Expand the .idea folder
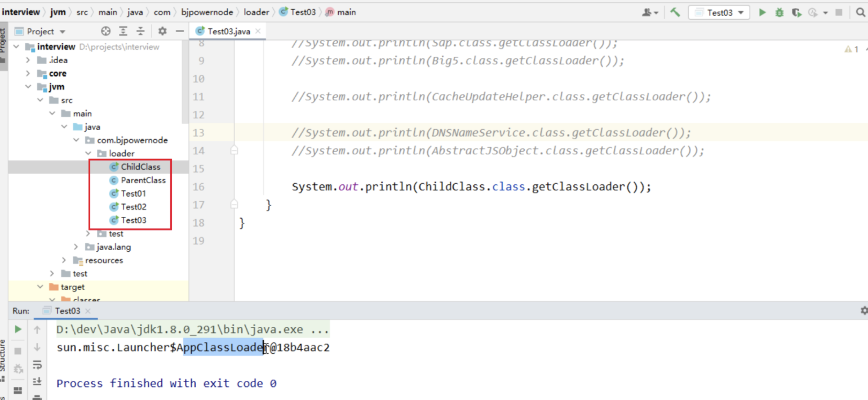This screenshot has width=868, height=400. point(28,60)
